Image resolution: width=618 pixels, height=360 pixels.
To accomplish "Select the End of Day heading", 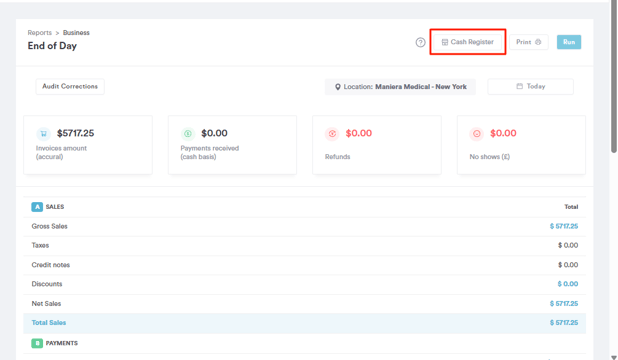I will 52,46.
